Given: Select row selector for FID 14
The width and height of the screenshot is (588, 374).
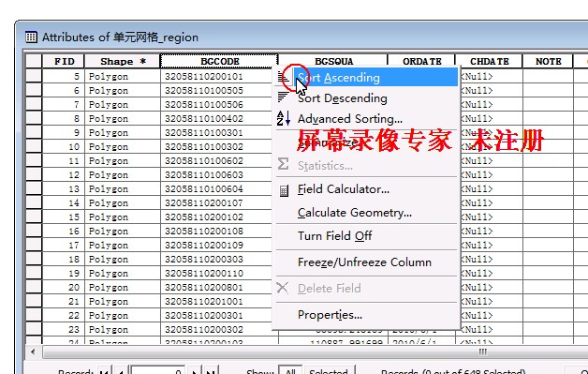Looking at the screenshot, I should 34,202.
